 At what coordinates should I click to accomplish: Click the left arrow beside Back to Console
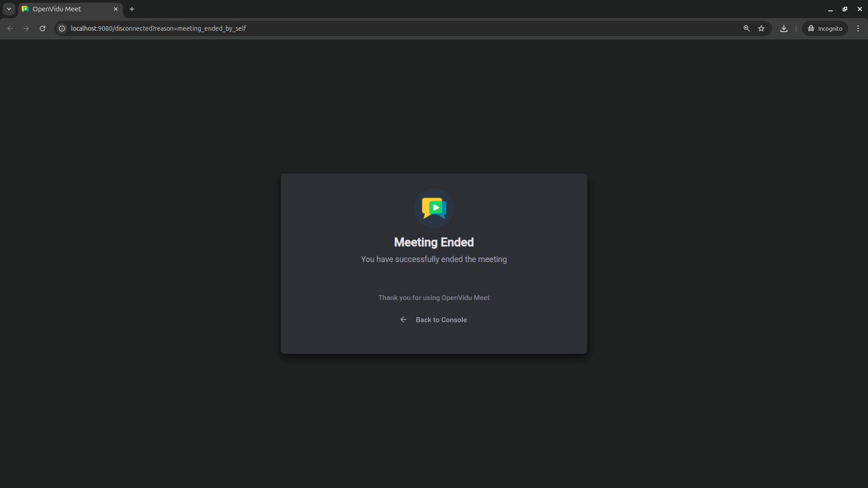point(403,319)
